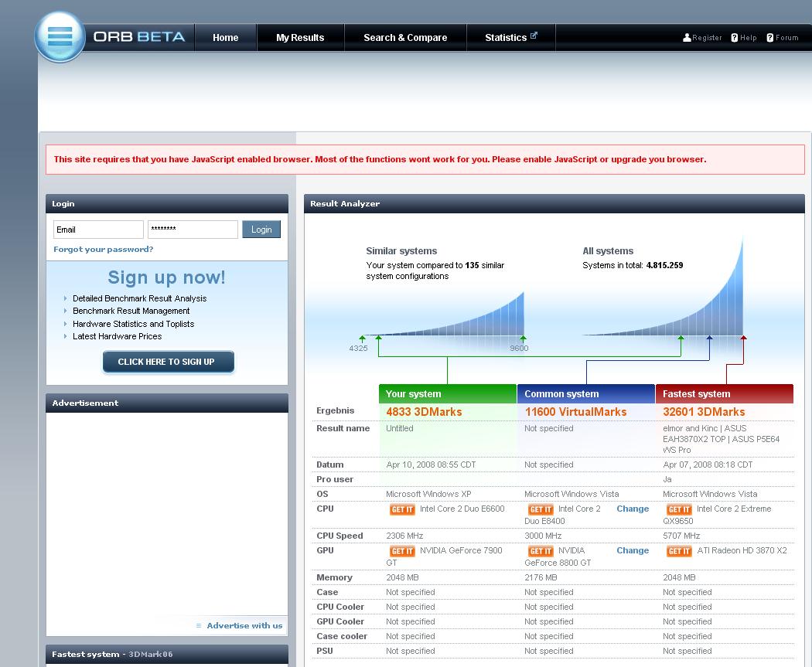Click GET IT for Core 2 Duo E8400
Screen dimensions: 812x667
click(x=541, y=509)
